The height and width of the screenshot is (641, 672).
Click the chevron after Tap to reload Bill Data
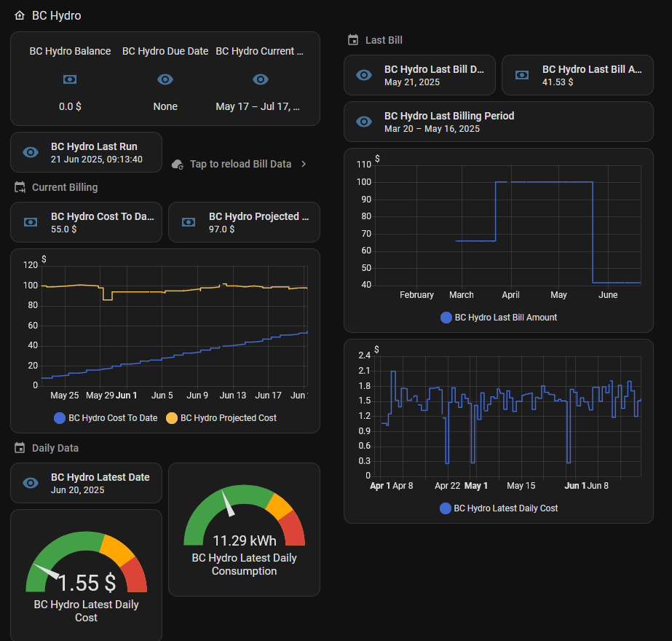pos(304,164)
